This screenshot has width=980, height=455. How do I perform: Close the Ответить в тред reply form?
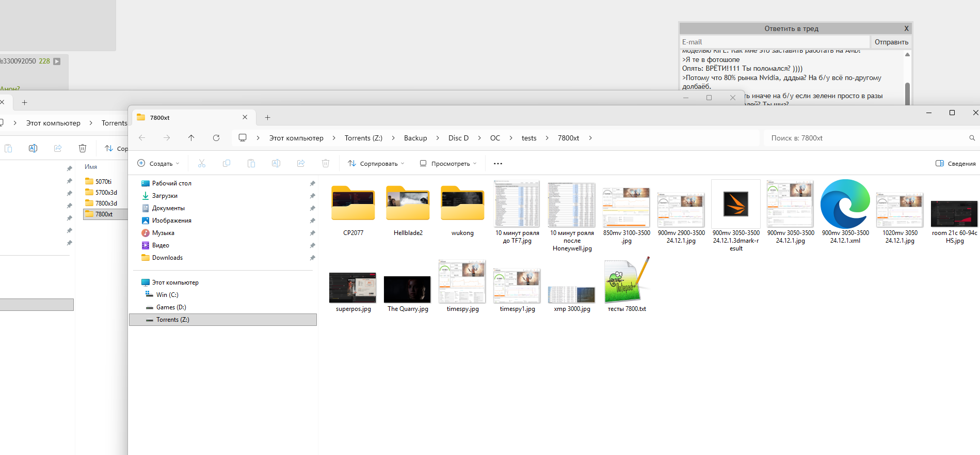906,28
